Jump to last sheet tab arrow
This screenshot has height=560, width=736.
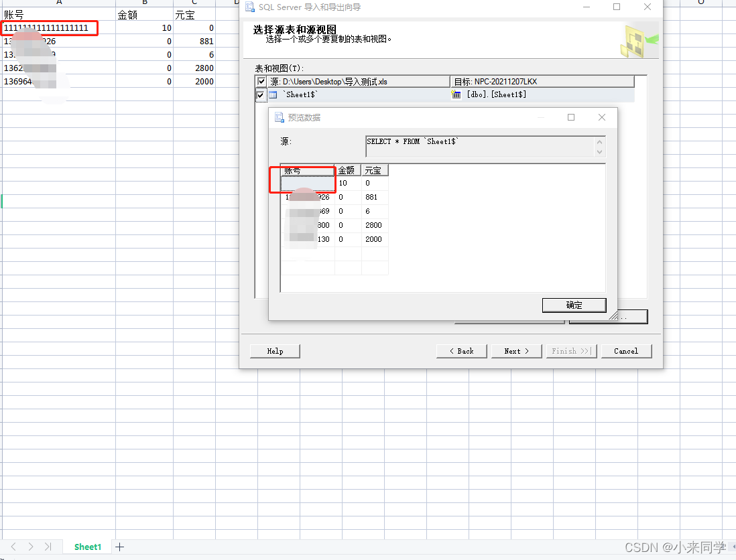point(48,547)
